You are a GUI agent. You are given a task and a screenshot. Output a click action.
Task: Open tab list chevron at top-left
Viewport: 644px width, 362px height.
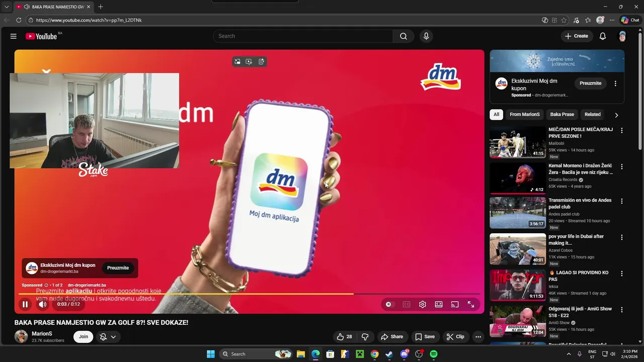[7, 7]
